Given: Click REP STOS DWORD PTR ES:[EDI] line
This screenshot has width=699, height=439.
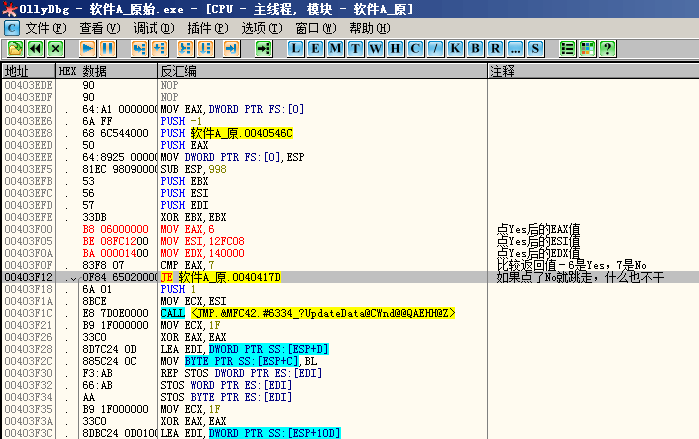Looking at the screenshot, I should coord(241,373).
